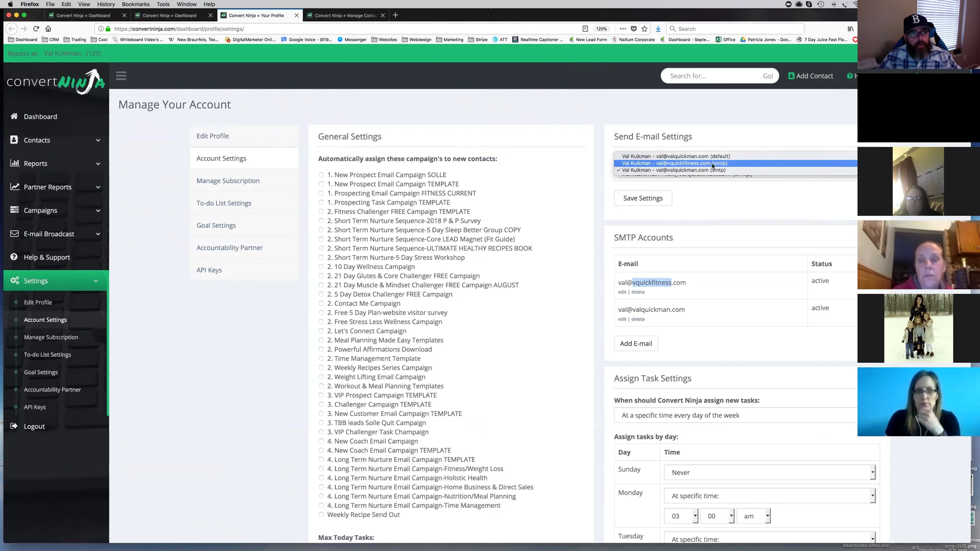The height and width of the screenshot is (551, 980).
Task: Click the hamburger menu icon in header
Action: click(x=121, y=76)
